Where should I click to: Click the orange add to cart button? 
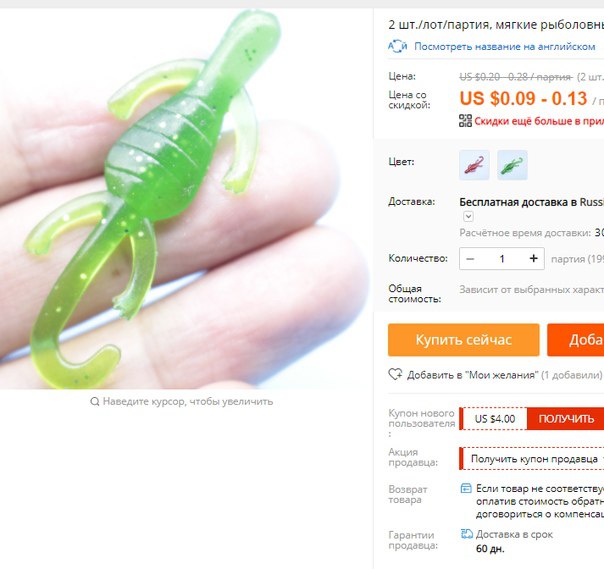coord(575,340)
